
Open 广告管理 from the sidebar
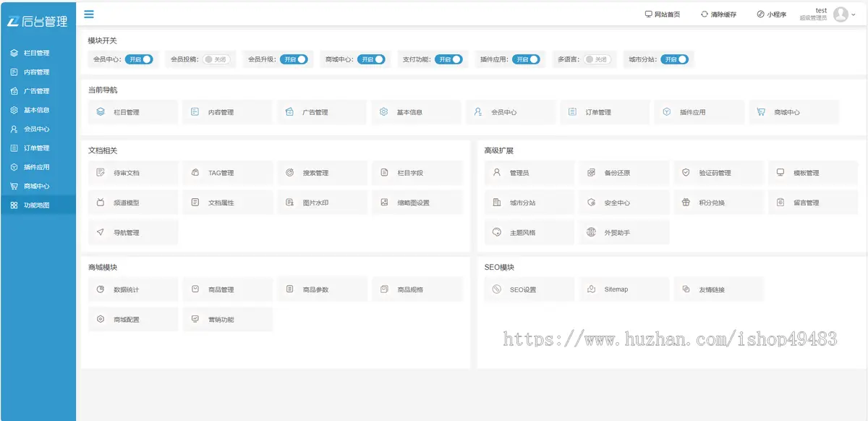(x=38, y=91)
